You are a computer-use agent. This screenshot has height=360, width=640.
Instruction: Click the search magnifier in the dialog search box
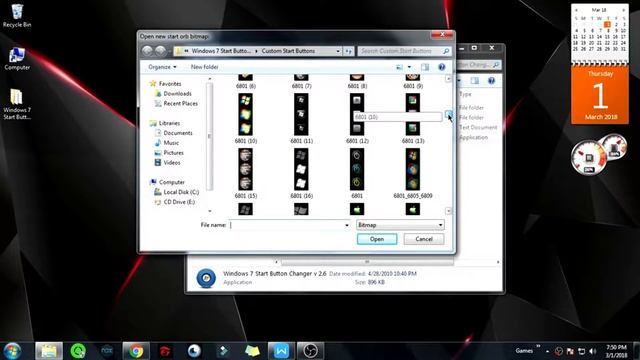coord(446,51)
